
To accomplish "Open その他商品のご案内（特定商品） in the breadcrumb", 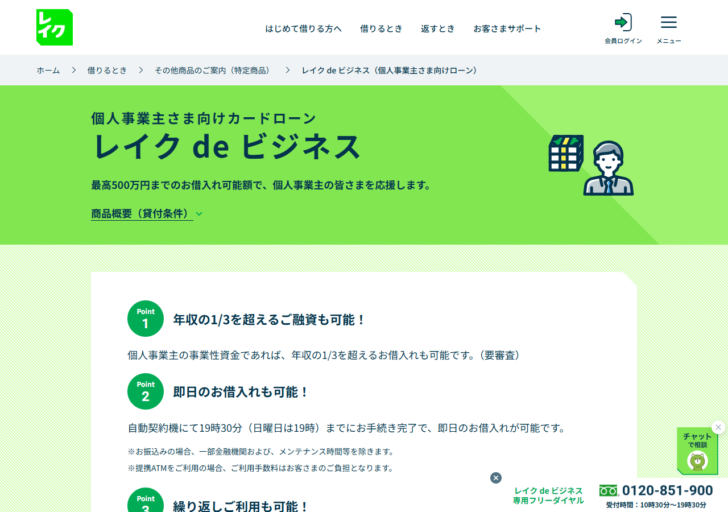I will coord(213,71).
